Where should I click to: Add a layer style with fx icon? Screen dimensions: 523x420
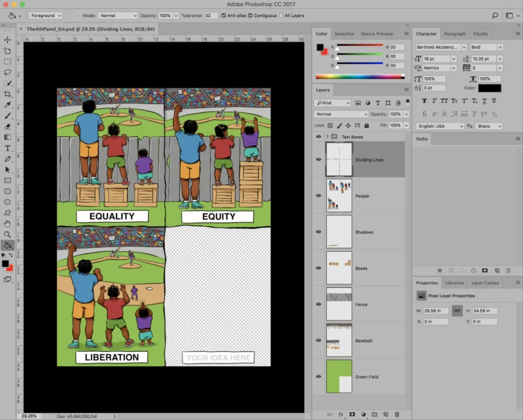pos(340,415)
